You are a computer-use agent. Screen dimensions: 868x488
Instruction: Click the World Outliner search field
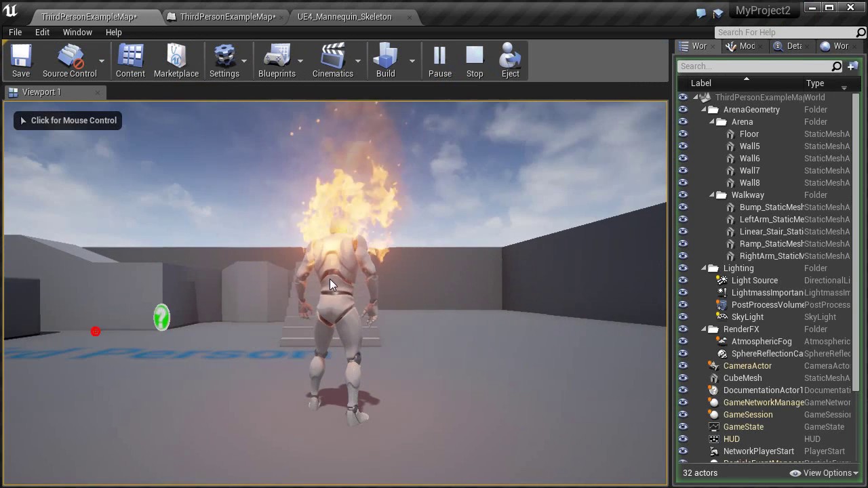[754, 66]
